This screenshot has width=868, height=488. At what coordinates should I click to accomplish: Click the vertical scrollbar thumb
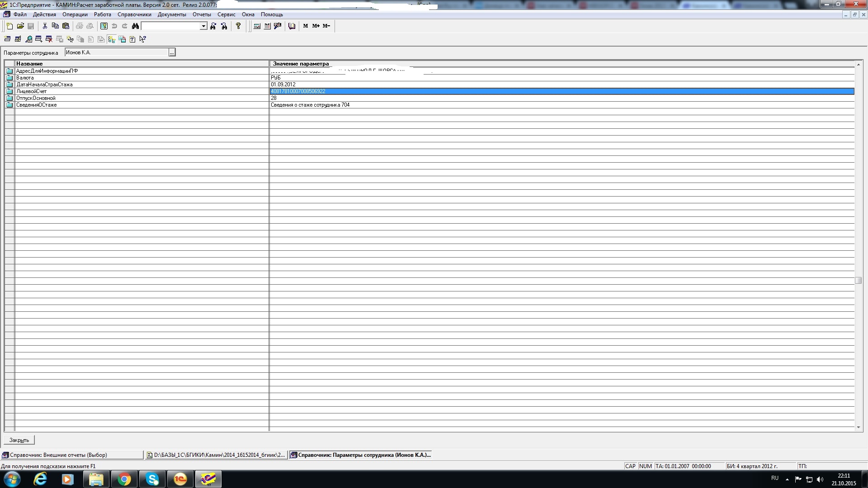click(858, 281)
